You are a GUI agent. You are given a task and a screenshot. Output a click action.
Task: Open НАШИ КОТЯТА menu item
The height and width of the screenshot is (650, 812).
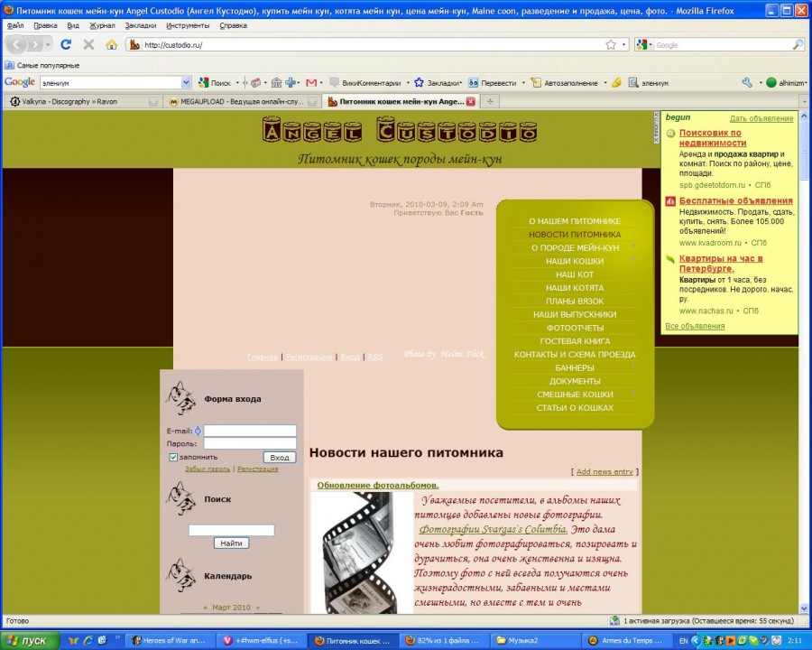[575, 288]
